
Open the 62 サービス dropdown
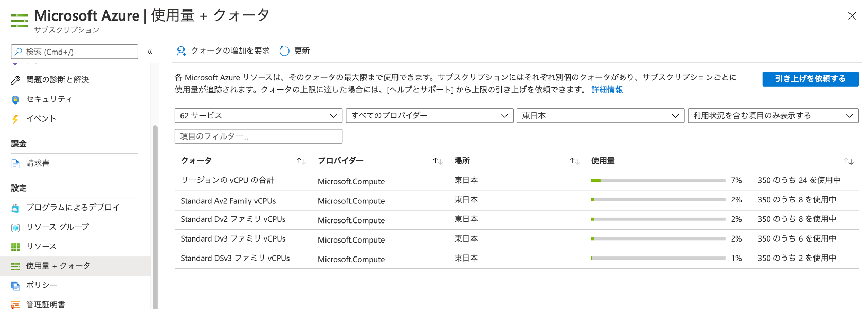pos(259,116)
